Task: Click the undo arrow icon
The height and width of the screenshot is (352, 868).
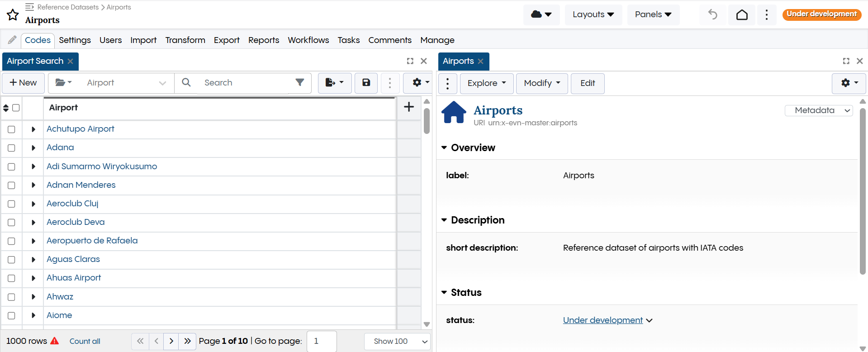Action: (713, 14)
